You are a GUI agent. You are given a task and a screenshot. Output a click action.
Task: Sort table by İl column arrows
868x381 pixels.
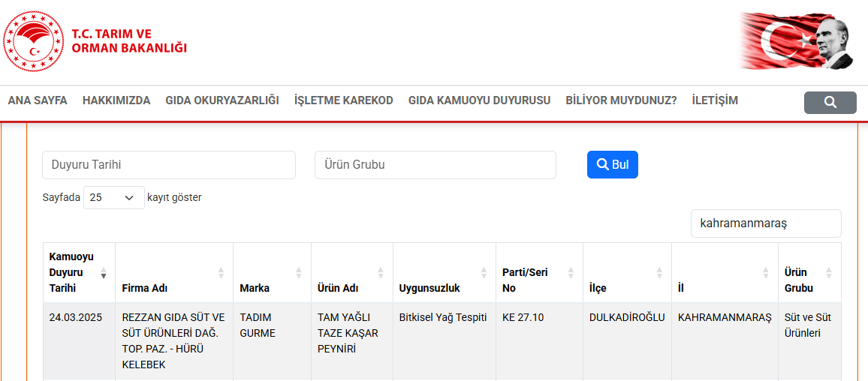[766, 273]
